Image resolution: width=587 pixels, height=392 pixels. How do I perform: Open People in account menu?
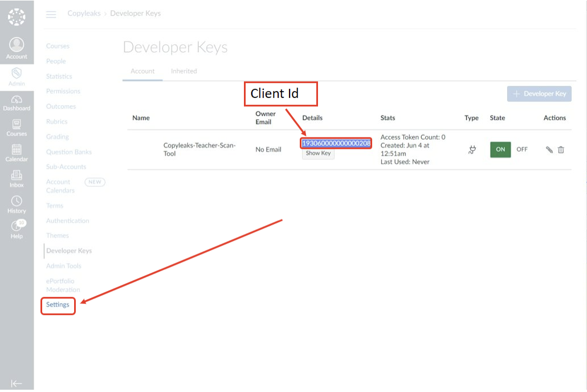coord(56,61)
